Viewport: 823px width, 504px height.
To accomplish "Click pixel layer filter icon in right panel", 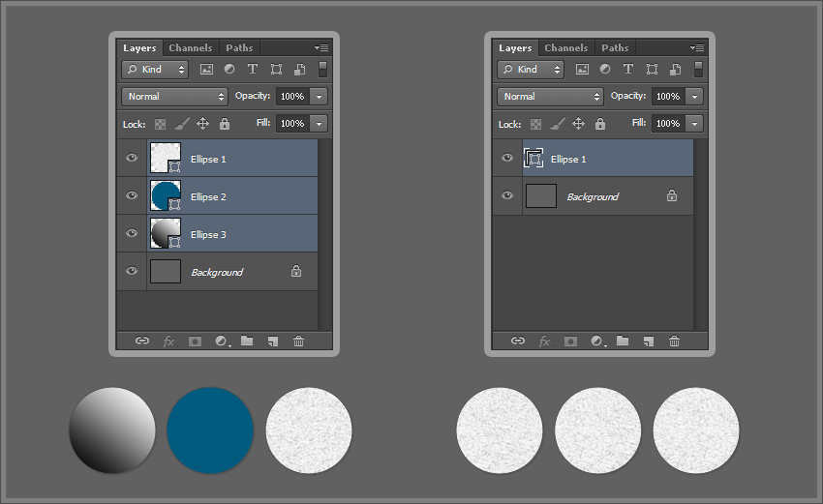I will coord(582,70).
